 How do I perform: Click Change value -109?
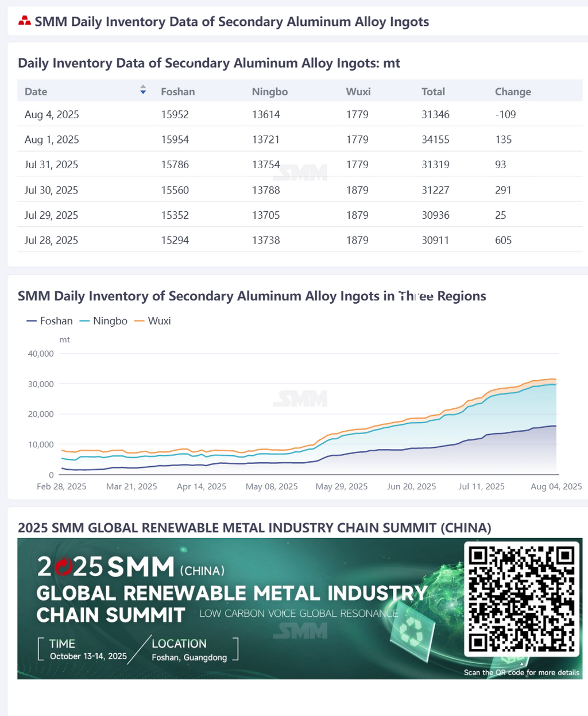tap(505, 114)
